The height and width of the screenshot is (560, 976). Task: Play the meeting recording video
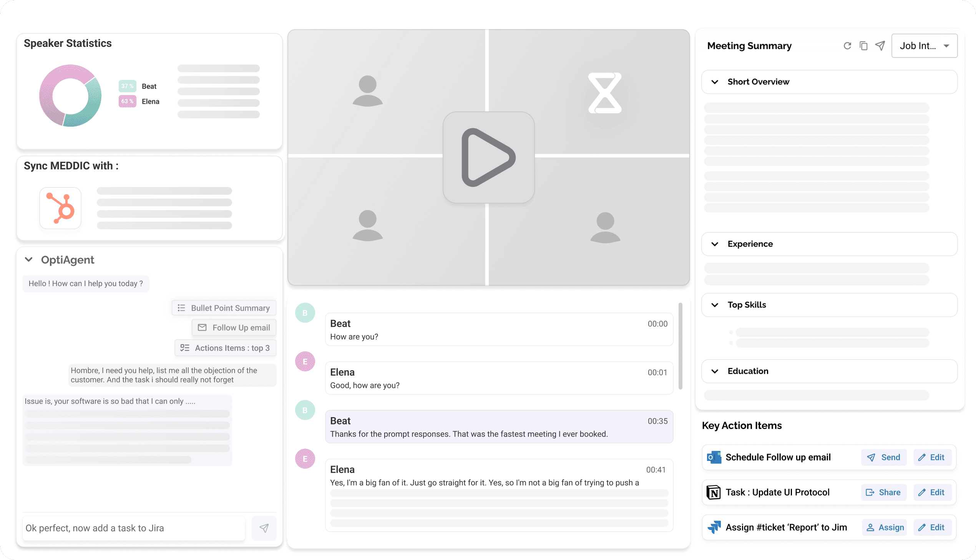pos(488,157)
